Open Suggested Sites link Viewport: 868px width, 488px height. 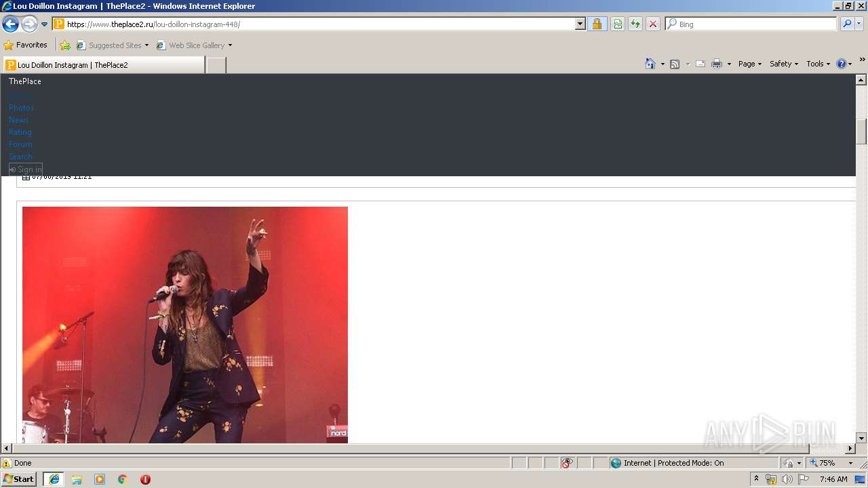(112, 45)
